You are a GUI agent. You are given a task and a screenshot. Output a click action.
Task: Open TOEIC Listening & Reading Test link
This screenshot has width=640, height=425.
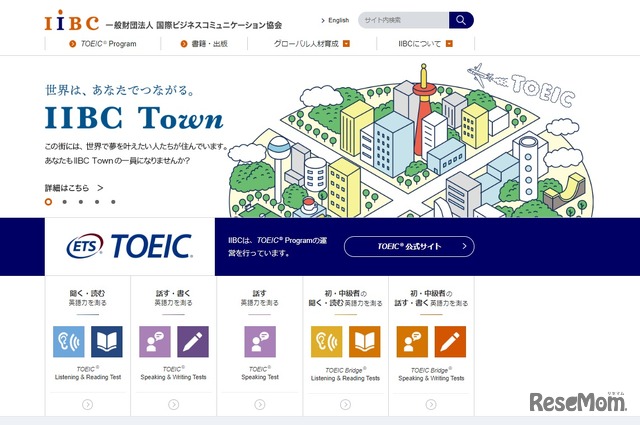88,373
